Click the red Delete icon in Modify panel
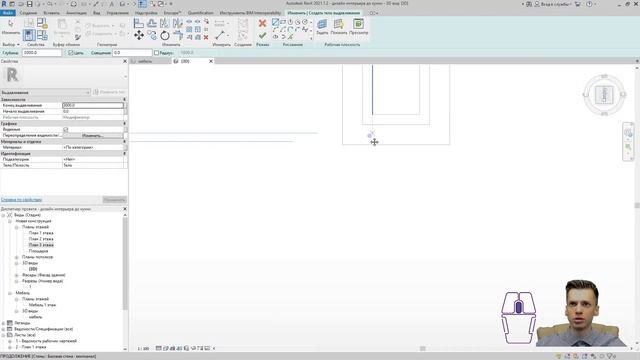This screenshot has width=640, height=360. 206,37
